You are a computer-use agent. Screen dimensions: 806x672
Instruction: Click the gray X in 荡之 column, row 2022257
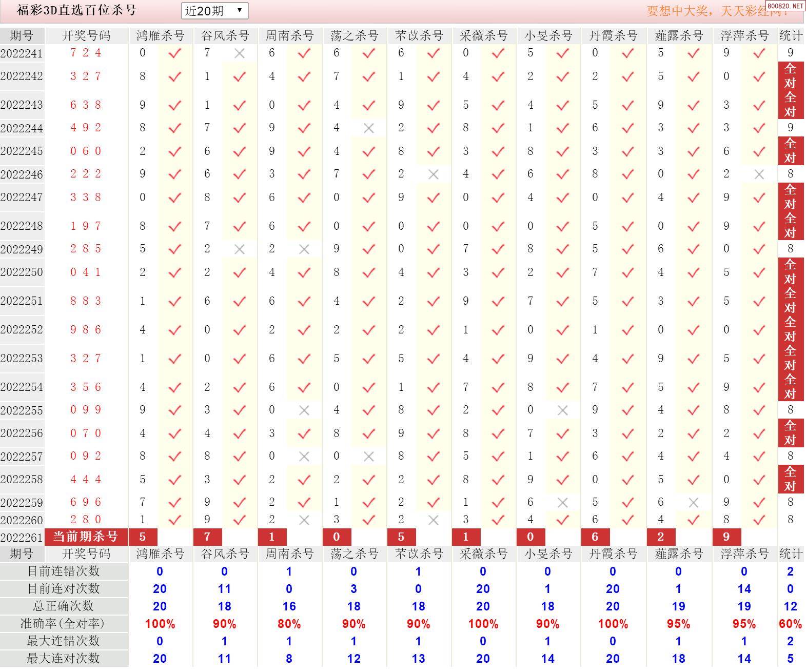369,457
